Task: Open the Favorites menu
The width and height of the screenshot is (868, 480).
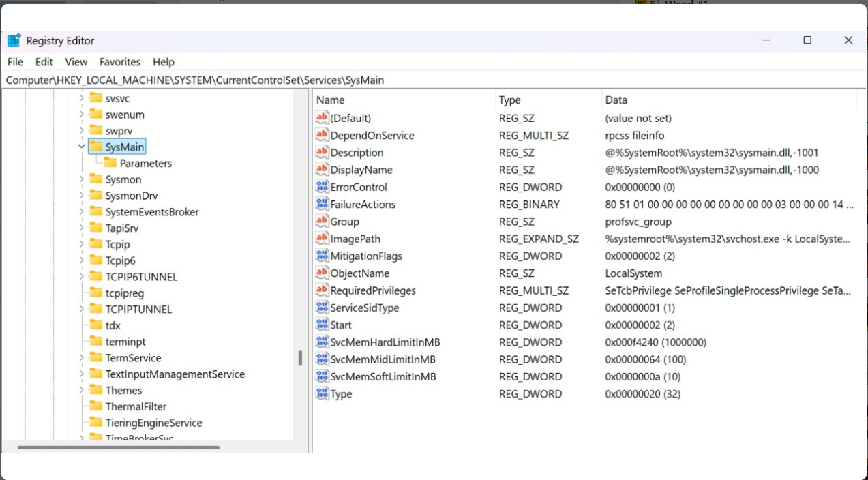Action: tap(120, 62)
